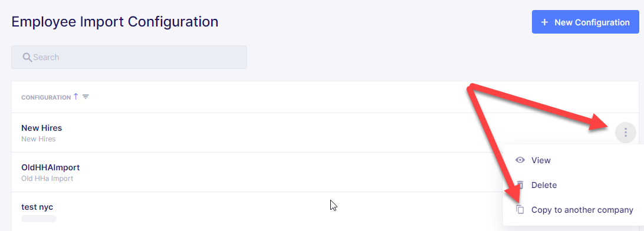
Task: Focus the Search input field
Action: coord(129,57)
